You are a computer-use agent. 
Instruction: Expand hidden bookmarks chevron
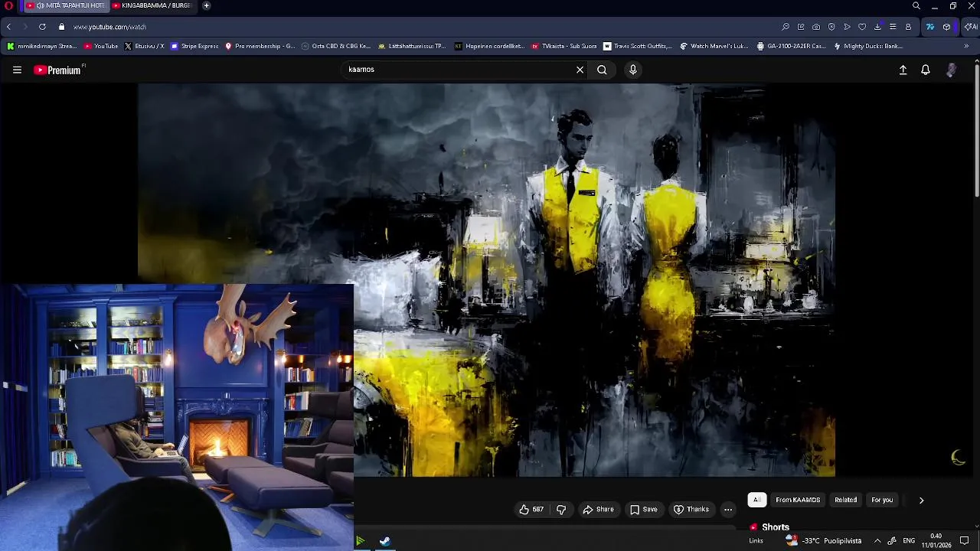coord(966,46)
